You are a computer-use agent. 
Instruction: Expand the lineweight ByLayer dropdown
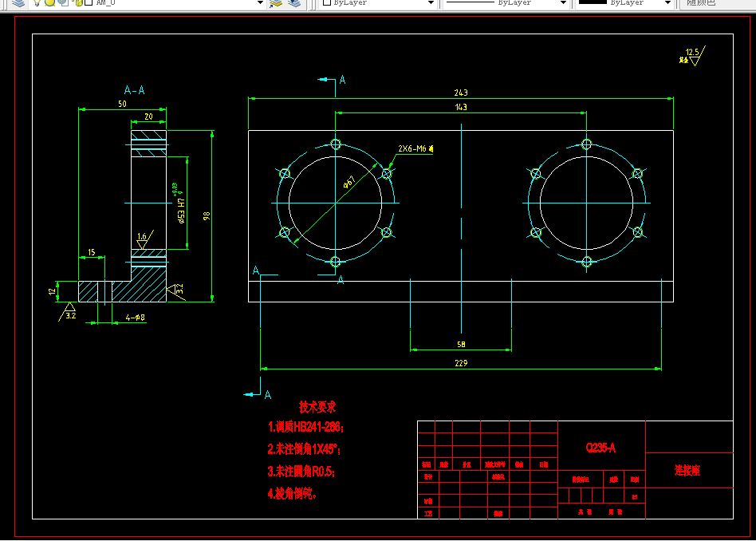tap(667, 2)
